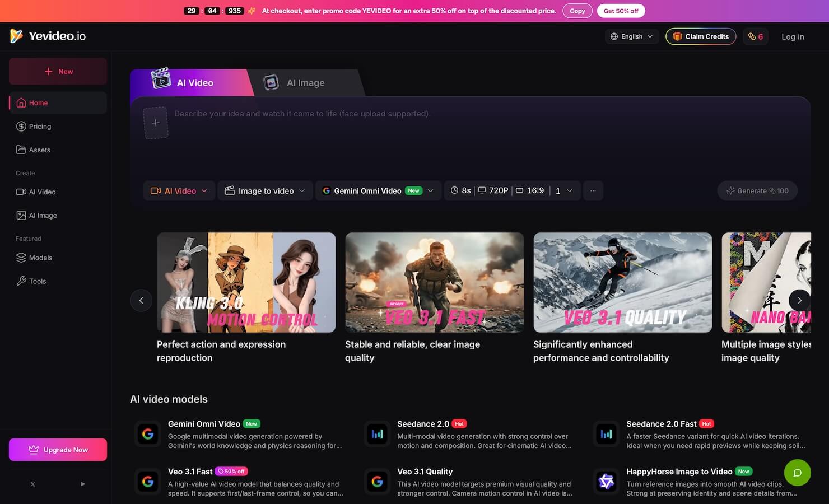Click the plus upload image box

coord(156,123)
